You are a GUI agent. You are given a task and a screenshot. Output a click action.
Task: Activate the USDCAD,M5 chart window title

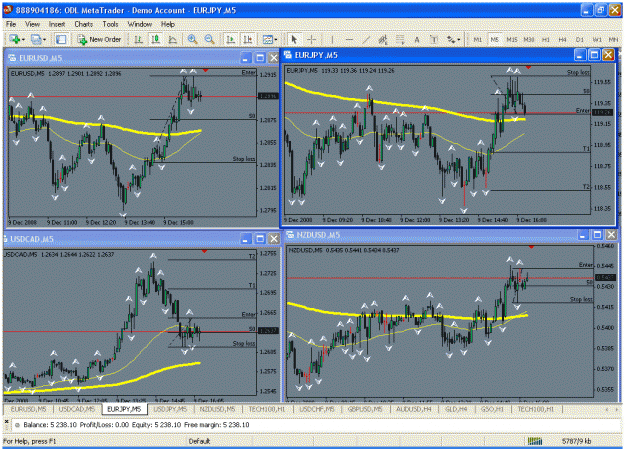[x=31, y=239]
